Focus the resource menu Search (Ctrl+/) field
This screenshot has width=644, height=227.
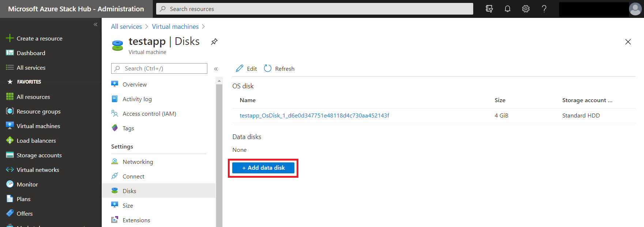coord(159,68)
